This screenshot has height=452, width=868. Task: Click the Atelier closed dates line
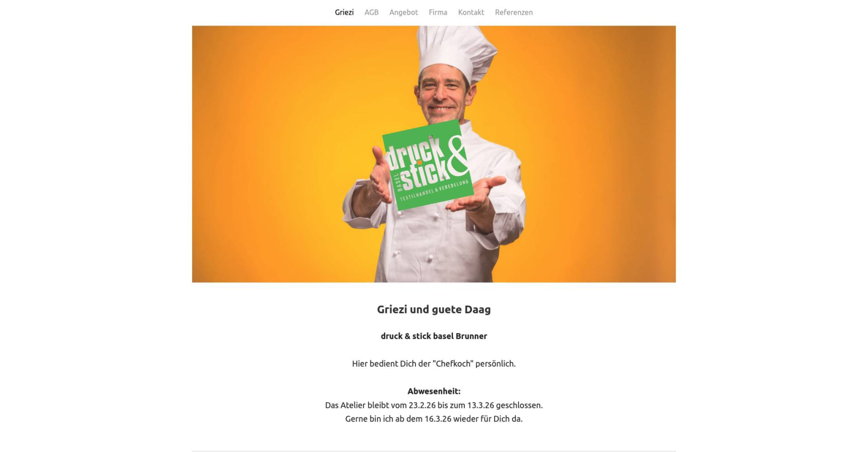[x=434, y=405]
